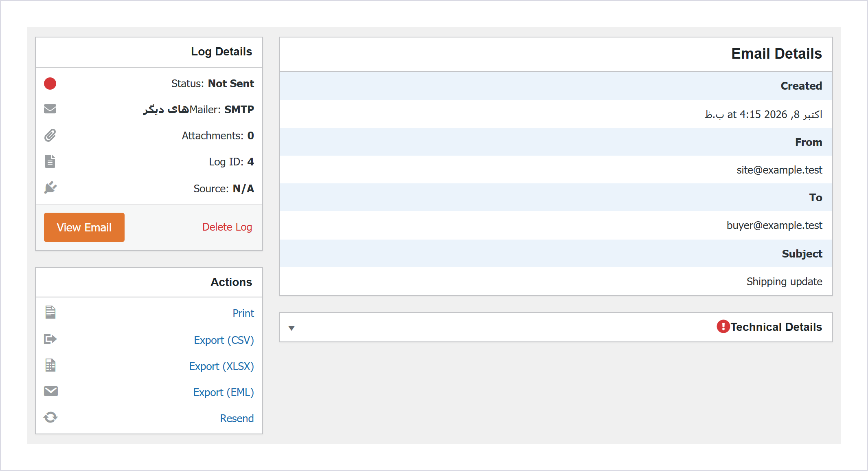Click the From row label
The width and height of the screenshot is (868, 471).
click(809, 142)
